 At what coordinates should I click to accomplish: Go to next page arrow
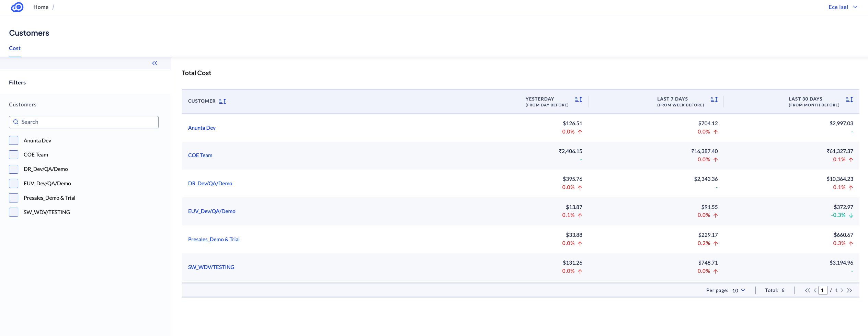(842, 290)
